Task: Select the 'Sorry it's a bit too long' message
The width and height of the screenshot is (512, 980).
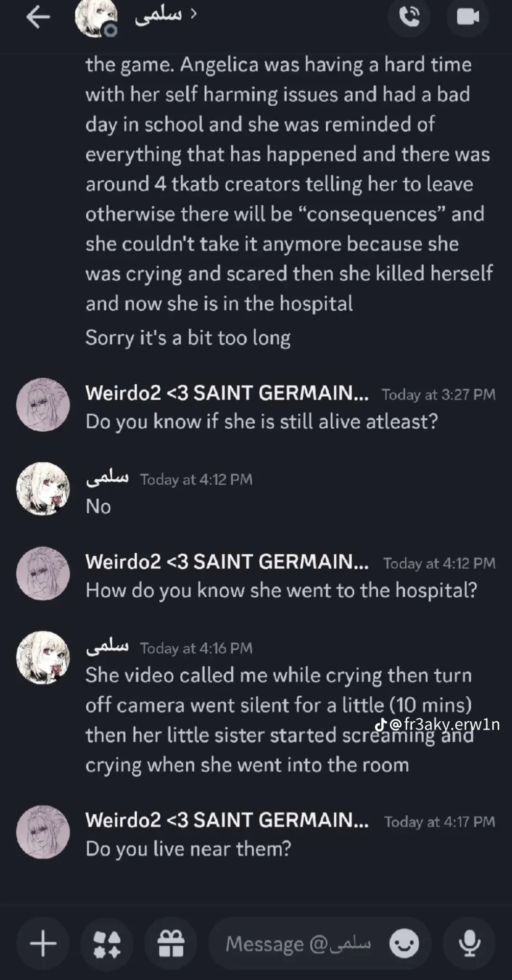Action: coord(188,337)
